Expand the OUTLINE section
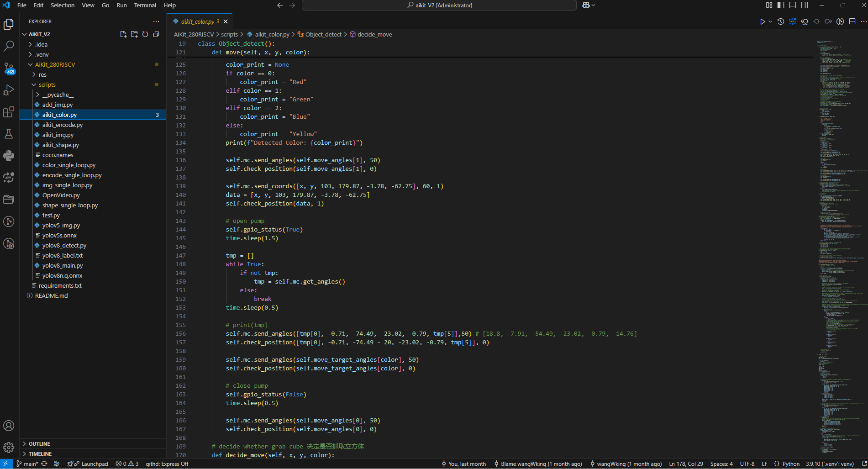The height and width of the screenshot is (469, 868). [x=39, y=444]
